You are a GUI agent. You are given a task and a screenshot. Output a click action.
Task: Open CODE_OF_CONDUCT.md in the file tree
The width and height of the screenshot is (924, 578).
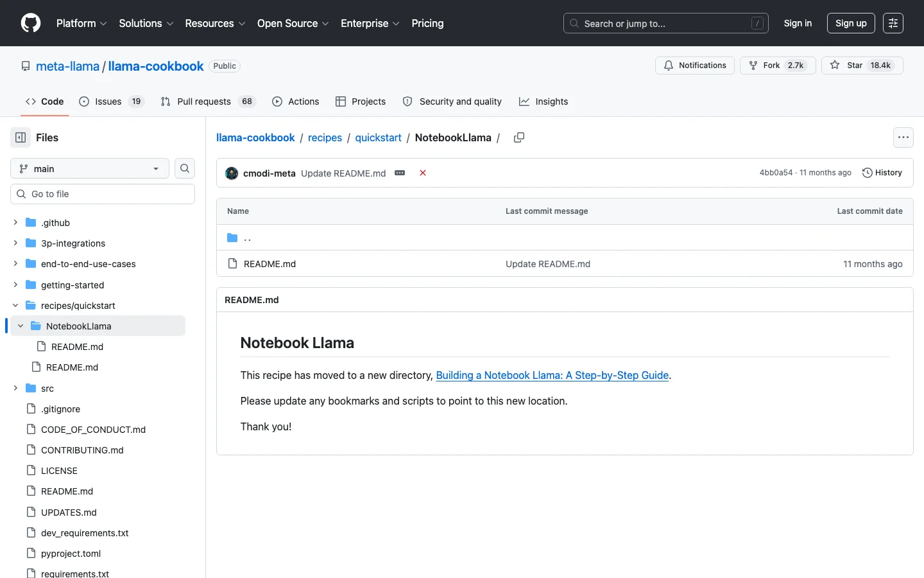click(93, 430)
